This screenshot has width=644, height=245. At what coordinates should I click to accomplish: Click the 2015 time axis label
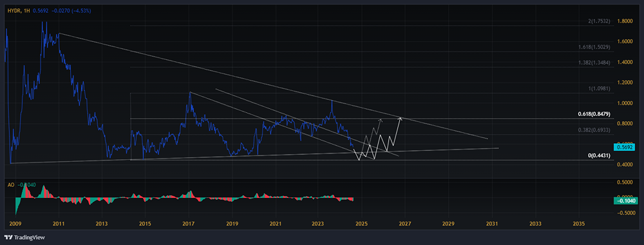[x=145, y=224]
